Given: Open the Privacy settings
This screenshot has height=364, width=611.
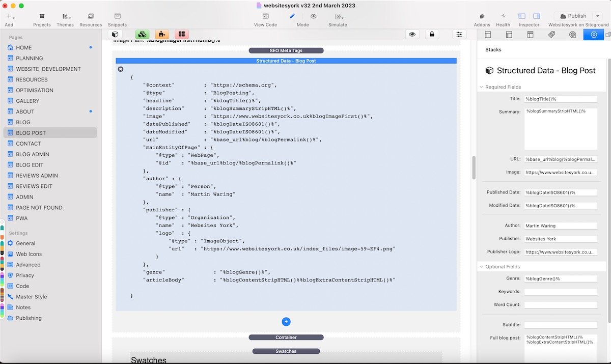Looking at the screenshot, I should coord(24,275).
